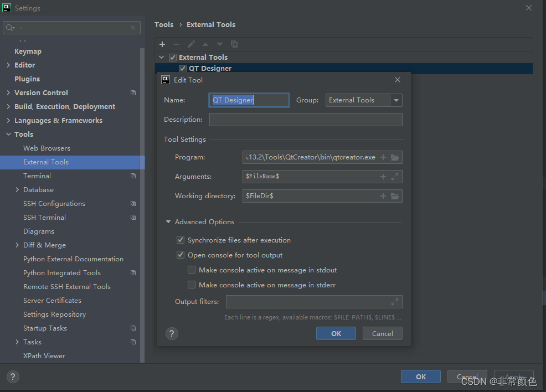The image size is (546, 392).
Task: Open help in Settings window
Action: 13,376
